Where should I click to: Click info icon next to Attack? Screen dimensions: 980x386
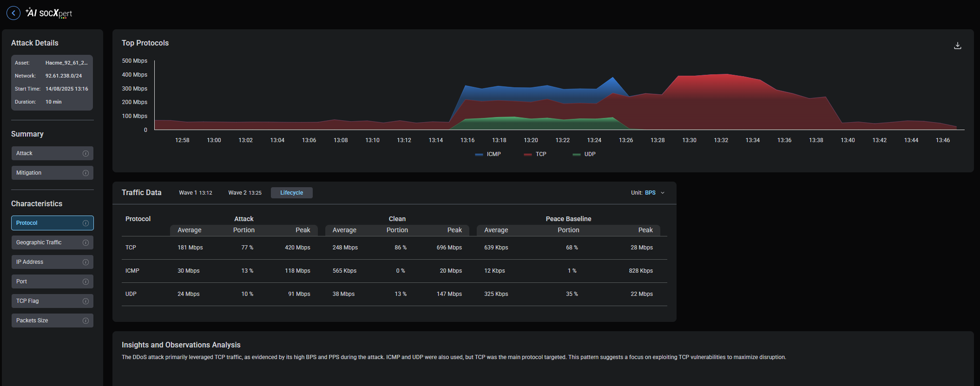click(x=86, y=153)
